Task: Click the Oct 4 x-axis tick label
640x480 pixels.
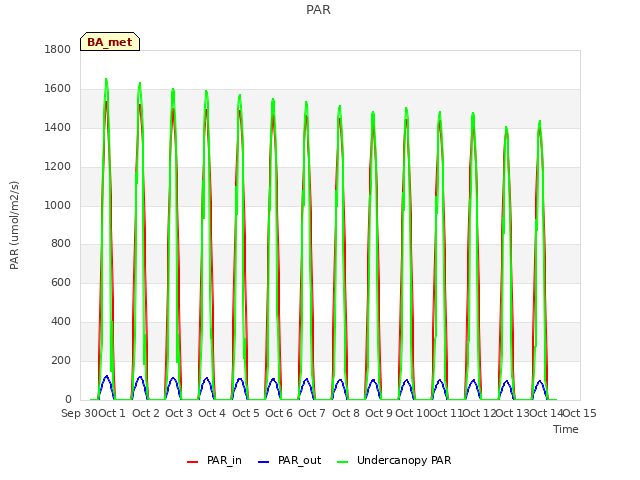Action: (212, 413)
